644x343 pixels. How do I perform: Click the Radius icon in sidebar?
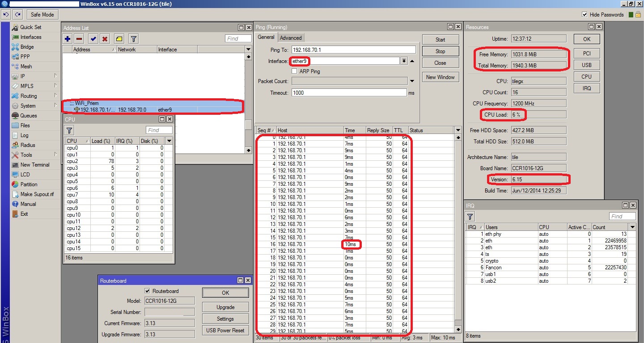pyautogui.click(x=15, y=145)
